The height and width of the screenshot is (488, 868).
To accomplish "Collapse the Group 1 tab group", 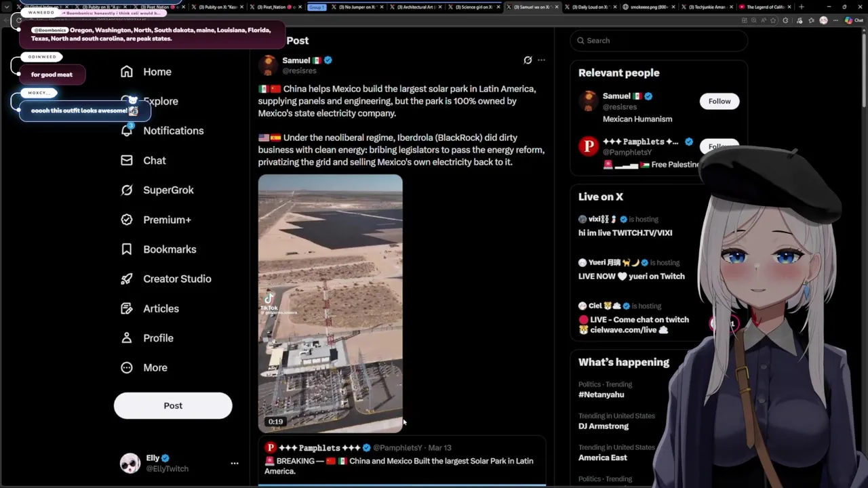I will 317,7.
